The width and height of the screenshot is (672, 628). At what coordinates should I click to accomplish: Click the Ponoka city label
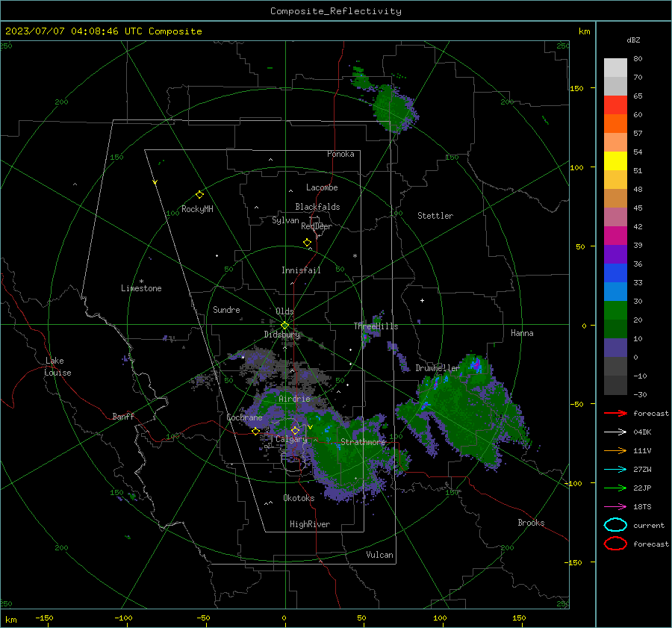(x=340, y=154)
